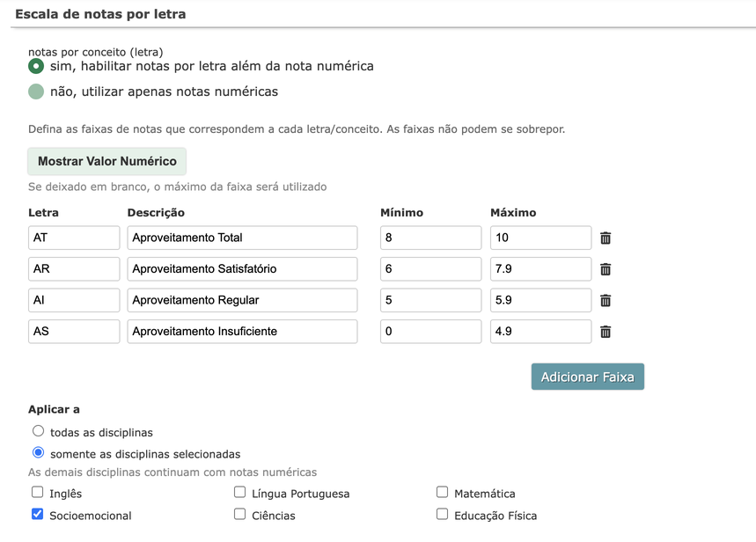Focus the Aproveitamento Regular description field
The image size is (756, 542).
(242, 300)
